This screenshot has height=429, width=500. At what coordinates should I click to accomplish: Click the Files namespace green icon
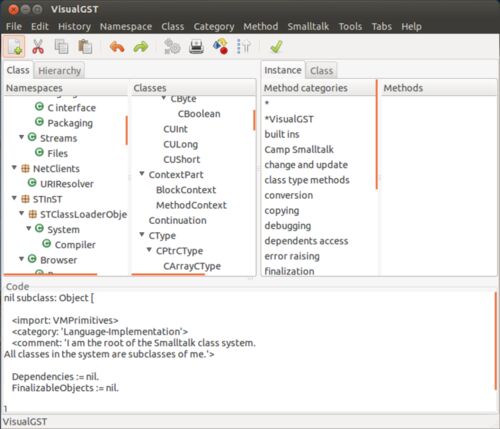39,152
